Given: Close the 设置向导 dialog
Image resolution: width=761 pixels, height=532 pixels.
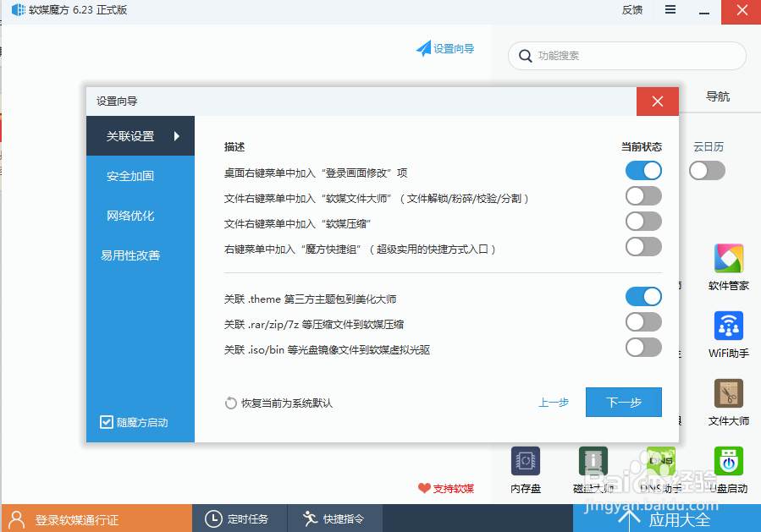Looking at the screenshot, I should [658, 101].
